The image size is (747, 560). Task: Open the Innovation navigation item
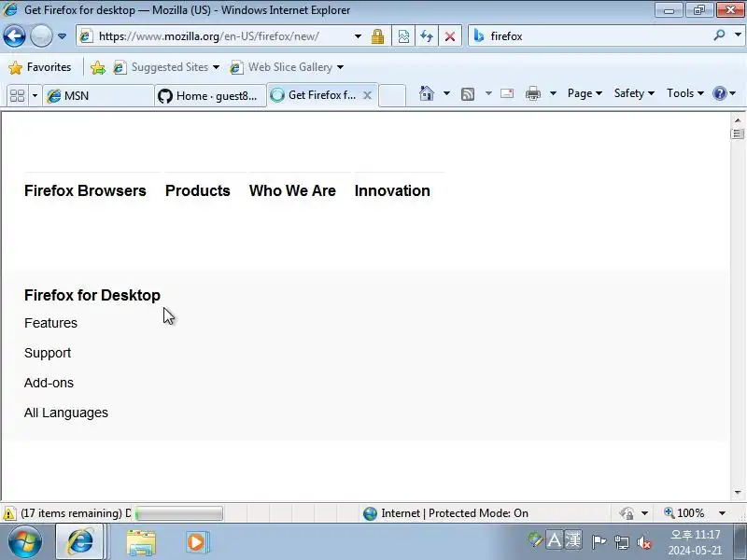click(x=392, y=190)
